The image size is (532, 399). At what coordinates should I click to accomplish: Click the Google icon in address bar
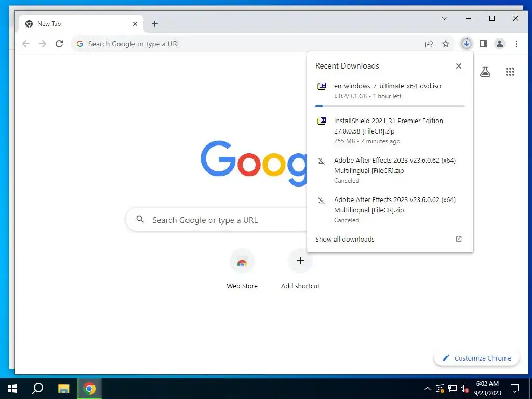[80, 44]
